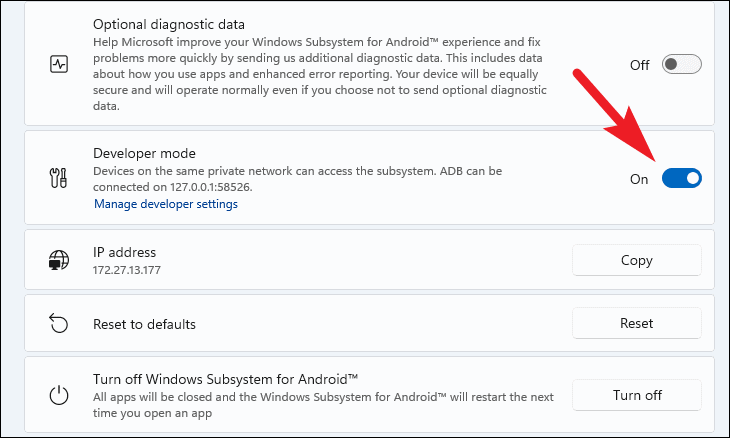Select the Optional diagnostic data heading
The width and height of the screenshot is (730, 438).
169,23
